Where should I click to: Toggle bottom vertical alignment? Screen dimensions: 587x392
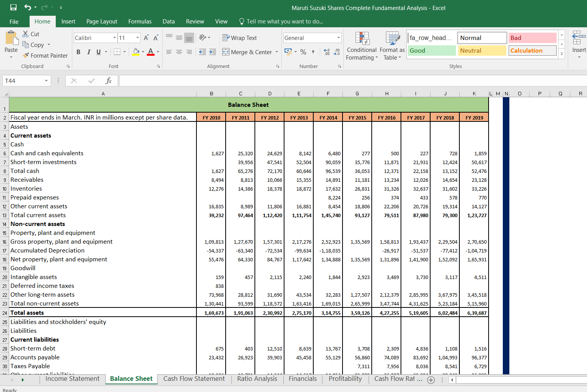[189, 37]
